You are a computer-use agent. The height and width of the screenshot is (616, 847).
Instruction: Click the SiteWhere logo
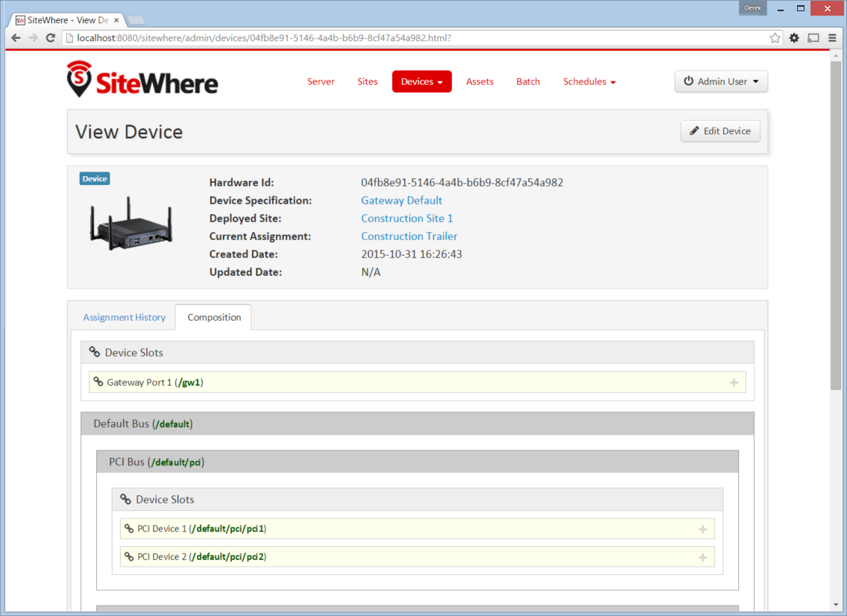pyautogui.click(x=142, y=80)
